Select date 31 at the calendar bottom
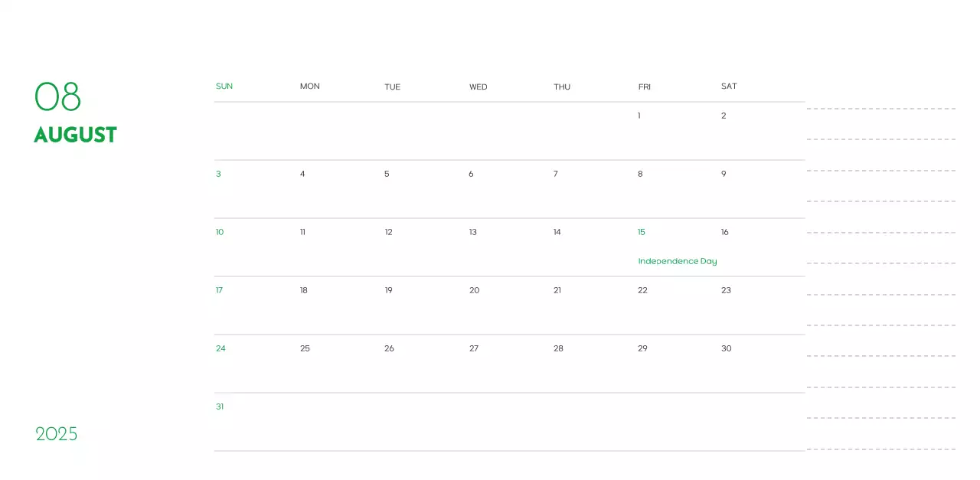 coord(220,406)
